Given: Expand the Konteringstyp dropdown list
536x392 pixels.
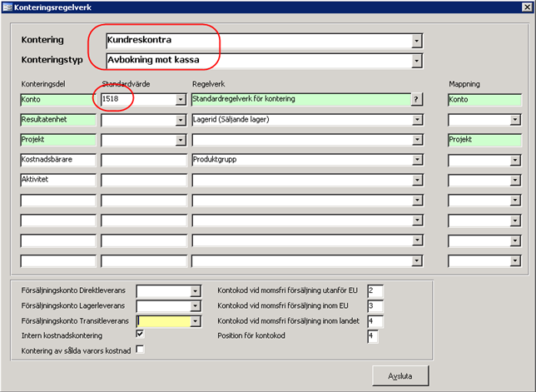Looking at the screenshot, I should [415, 60].
